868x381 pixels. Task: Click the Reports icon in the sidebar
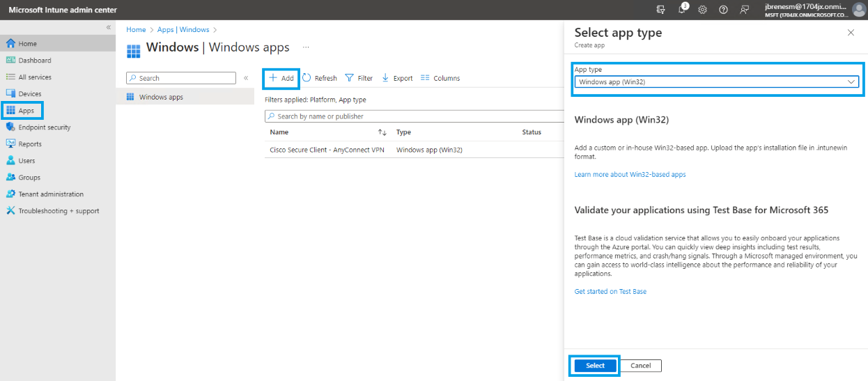(x=10, y=143)
